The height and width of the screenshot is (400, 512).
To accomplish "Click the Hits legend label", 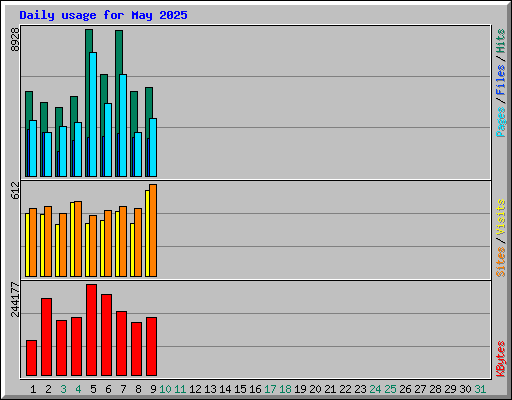I will pos(501,41).
